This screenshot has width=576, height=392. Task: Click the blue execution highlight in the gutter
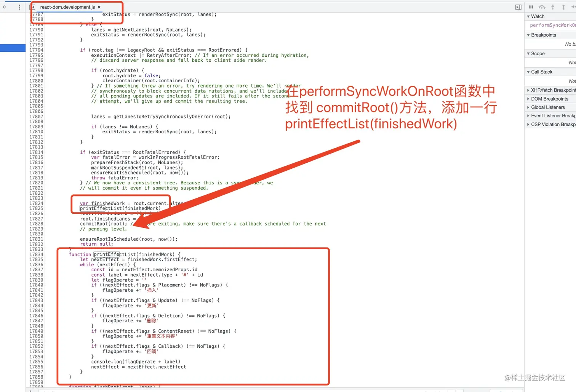(13, 48)
